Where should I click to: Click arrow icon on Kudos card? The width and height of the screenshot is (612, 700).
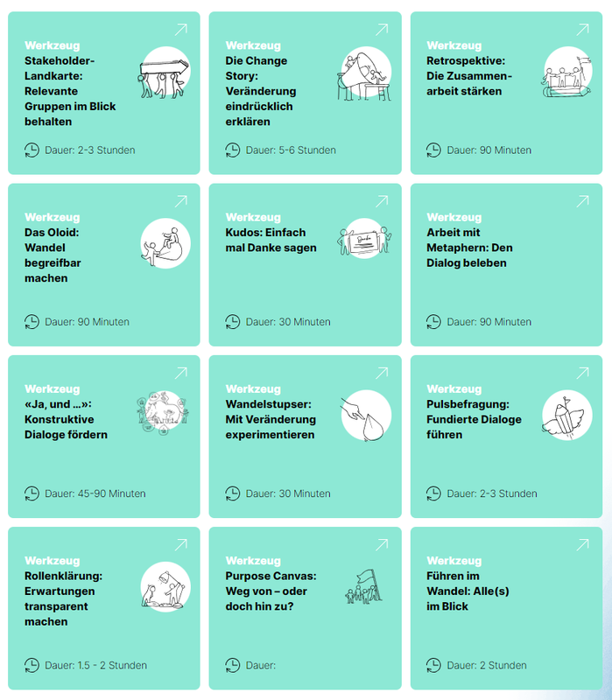[x=383, y=201]
